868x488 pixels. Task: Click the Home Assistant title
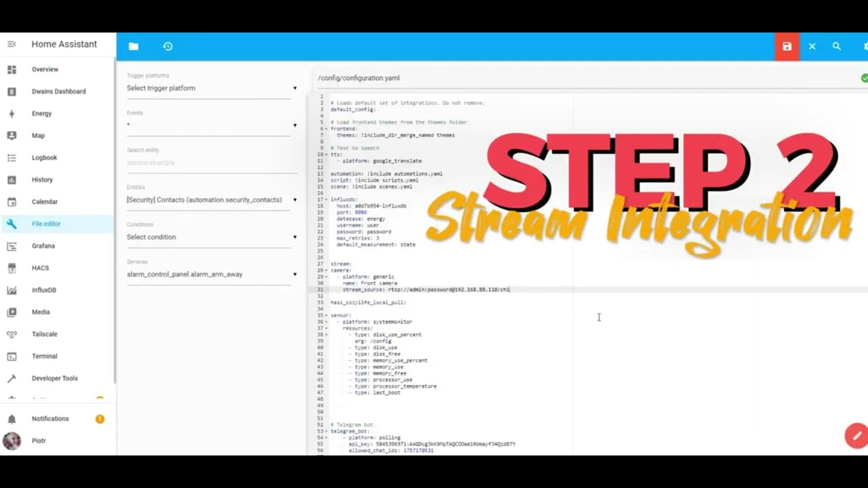[x=64, y=44]
